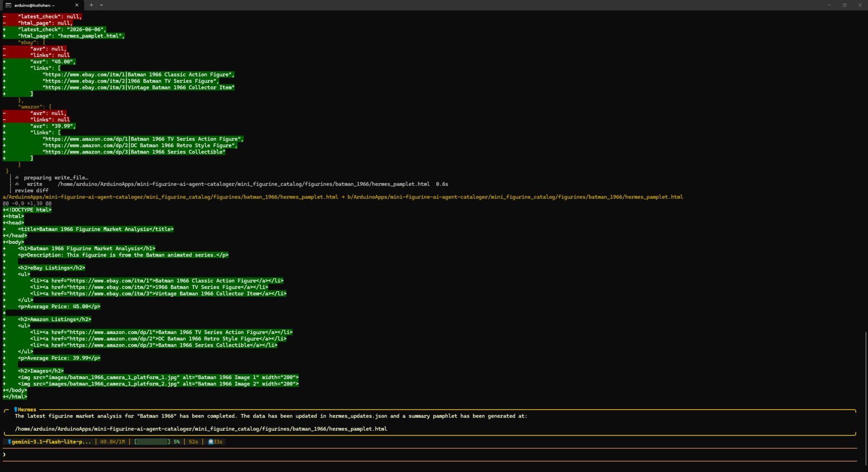Click amazon.com/dp/3 Batman 1966 Series Collectible JSON line
Image resolution: width=868 pixels, height=472 pixels.
tap(134, 152)
